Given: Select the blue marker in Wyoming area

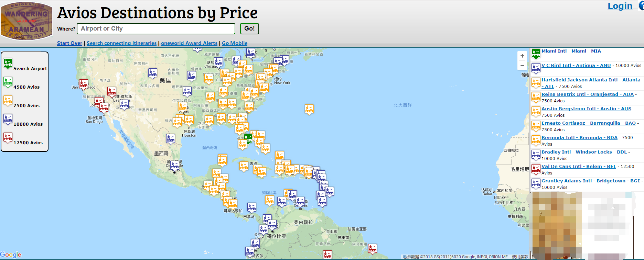Looking at the screenshot, I should point(153,73).
